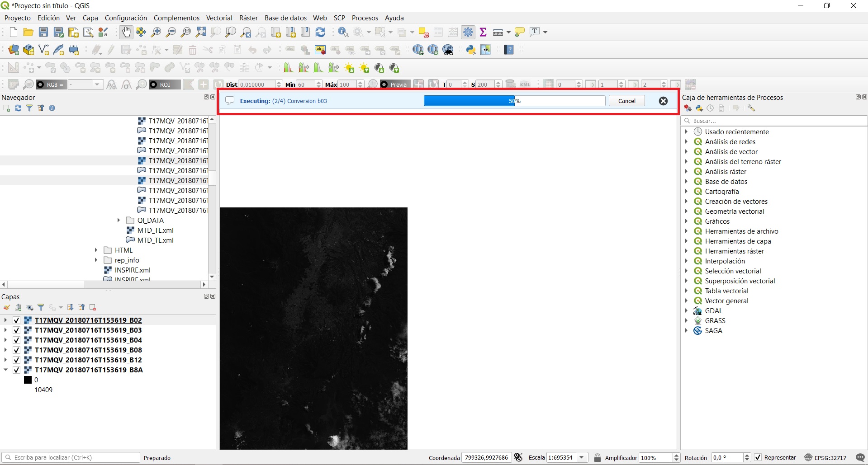Click the Open Project folder icon
Viewport: 868px width, 465px height.
pos(28,32)
